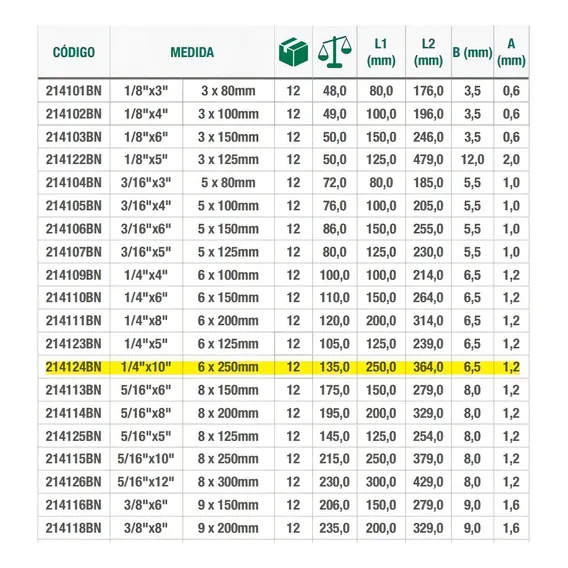The height and width of the screenshot is (568, 568).
Task: Click the 6 x 250mm highlighted cell
Action: (228, 367)
